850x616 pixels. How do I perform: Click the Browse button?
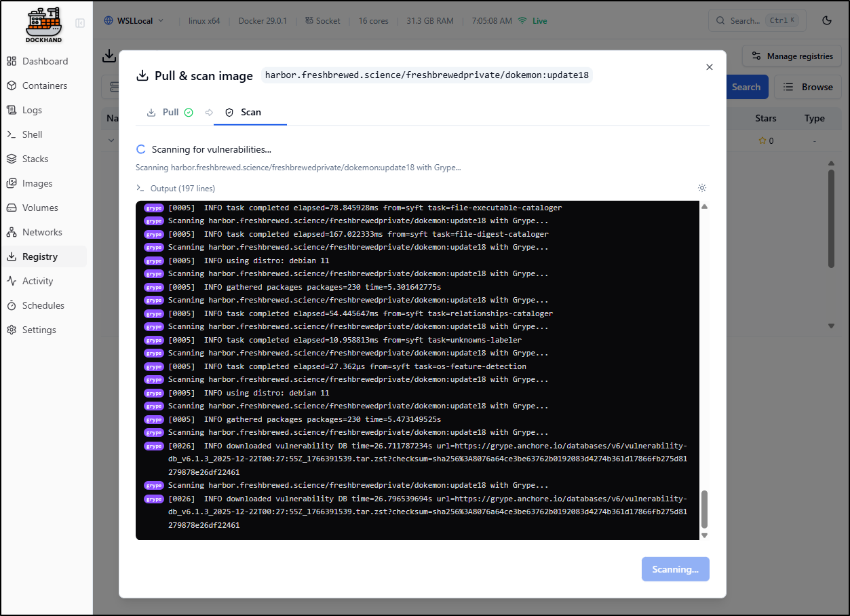[808, 87]
